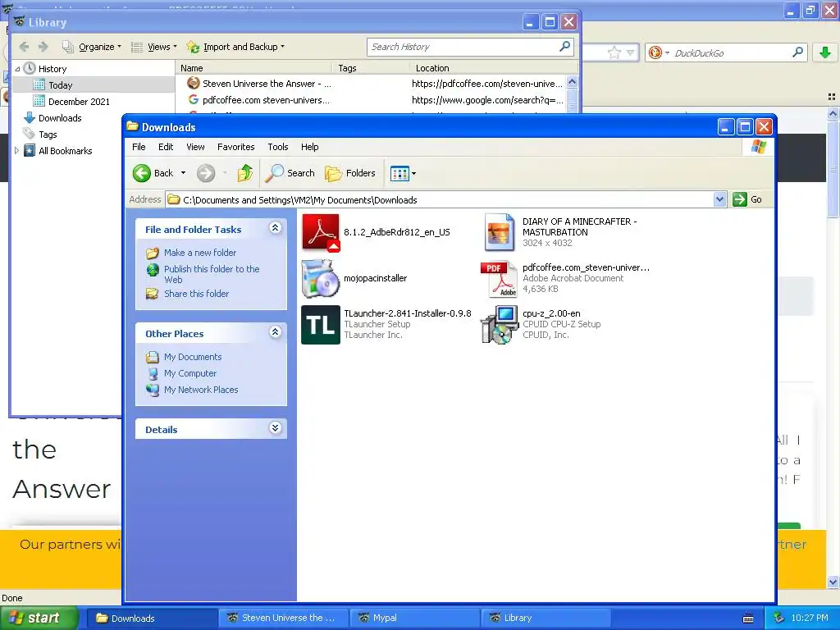Select the pdfcoffee.com PDF document icon
840x630 pixels.
coord(500,279)
